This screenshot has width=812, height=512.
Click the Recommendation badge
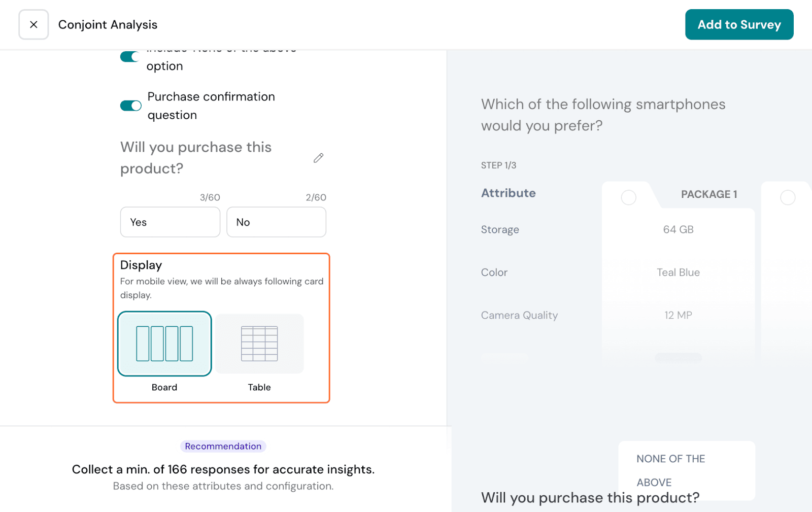[223, 446]
